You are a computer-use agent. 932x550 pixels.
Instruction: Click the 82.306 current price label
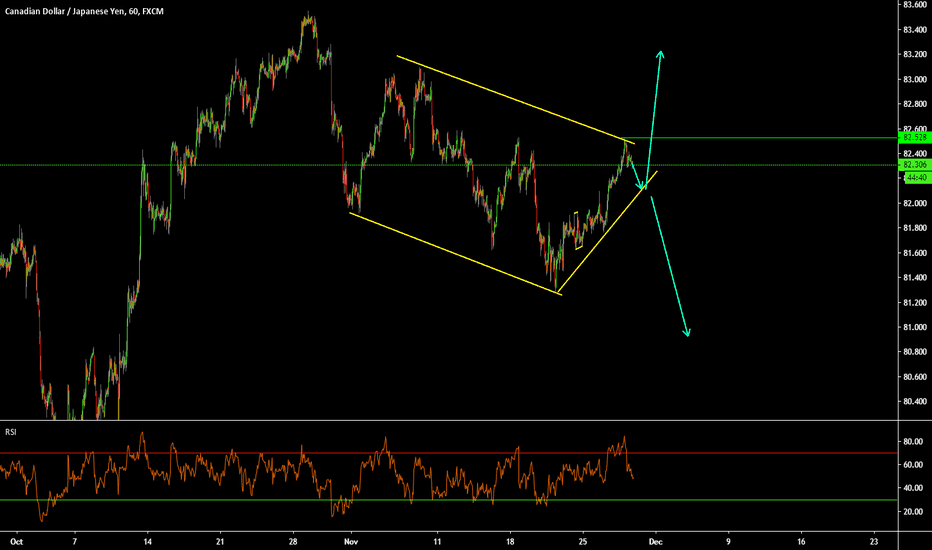coord(916,164)
